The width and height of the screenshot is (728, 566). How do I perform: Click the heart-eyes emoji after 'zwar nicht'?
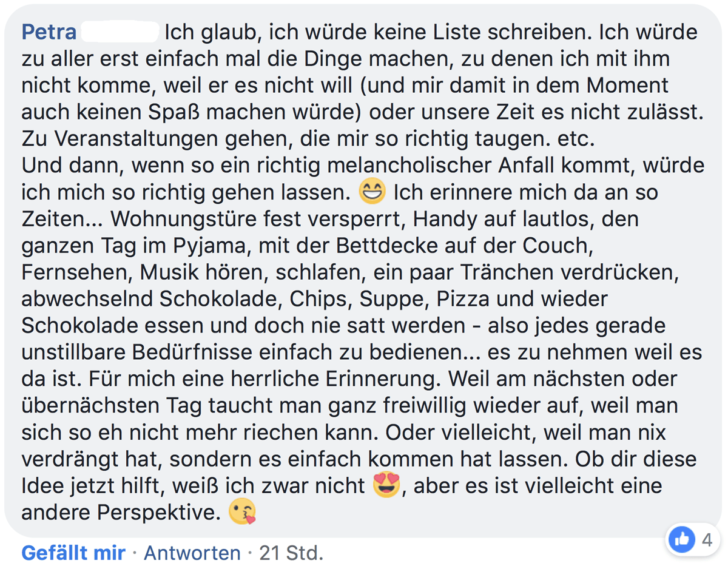click(386, 486)
